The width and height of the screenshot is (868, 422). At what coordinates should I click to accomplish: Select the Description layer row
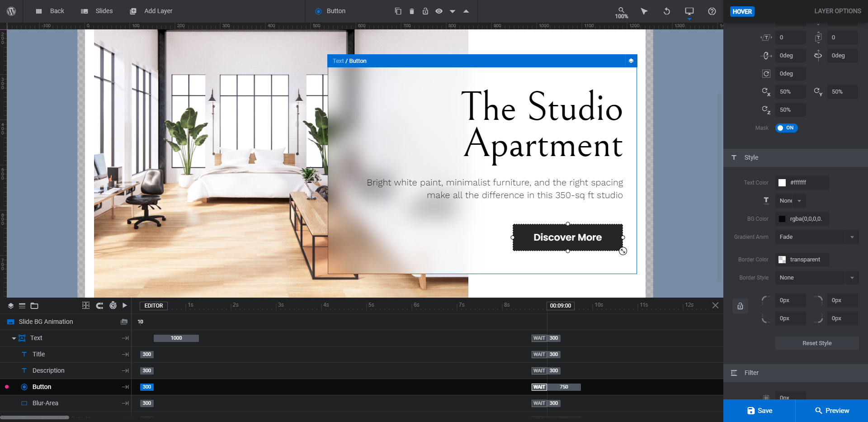pos(66,370)
